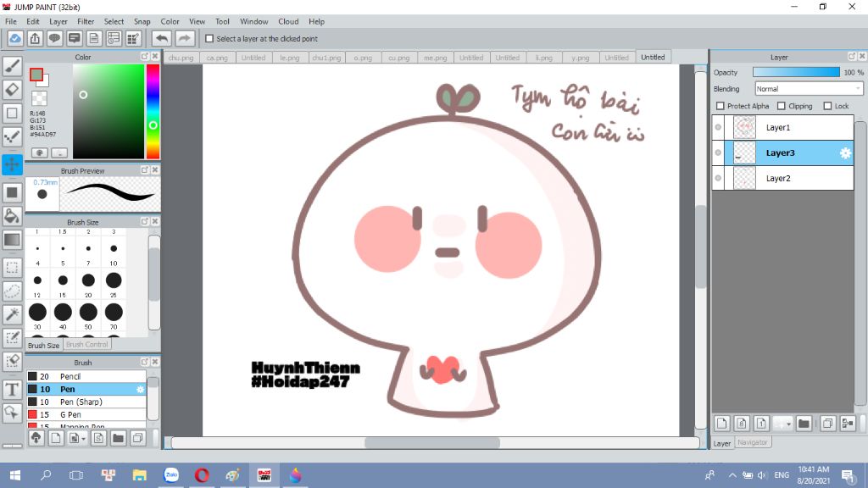868x488 pixels.
Task: Close the Color panel
Action: click(x=155, y=57)
